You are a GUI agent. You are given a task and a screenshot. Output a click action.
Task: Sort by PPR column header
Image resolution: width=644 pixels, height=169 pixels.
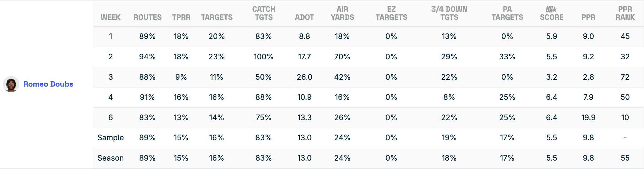coord(588,17)
